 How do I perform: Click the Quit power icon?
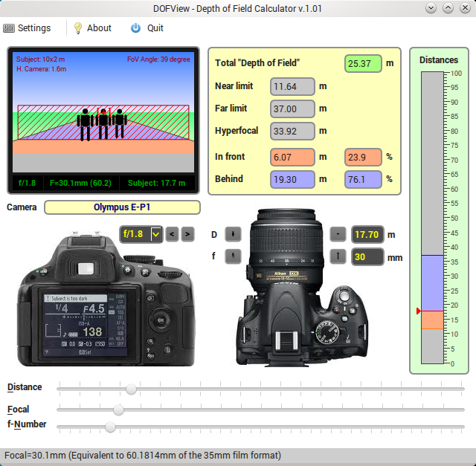[135, 28]
